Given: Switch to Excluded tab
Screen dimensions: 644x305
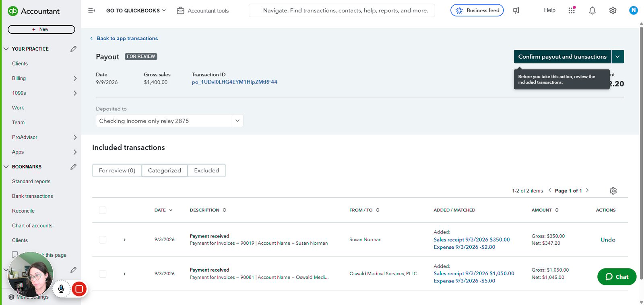Looking at the screenshot, I should pyautogui.click(x=206, y=170).
